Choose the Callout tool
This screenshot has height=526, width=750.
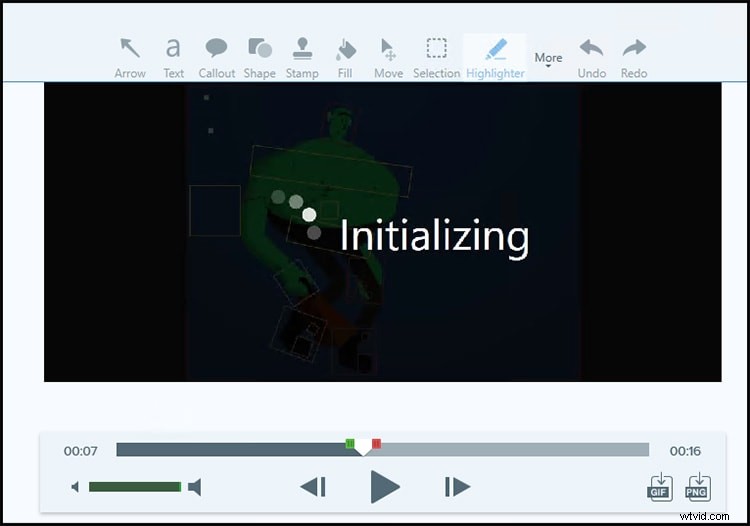(217, 58)
